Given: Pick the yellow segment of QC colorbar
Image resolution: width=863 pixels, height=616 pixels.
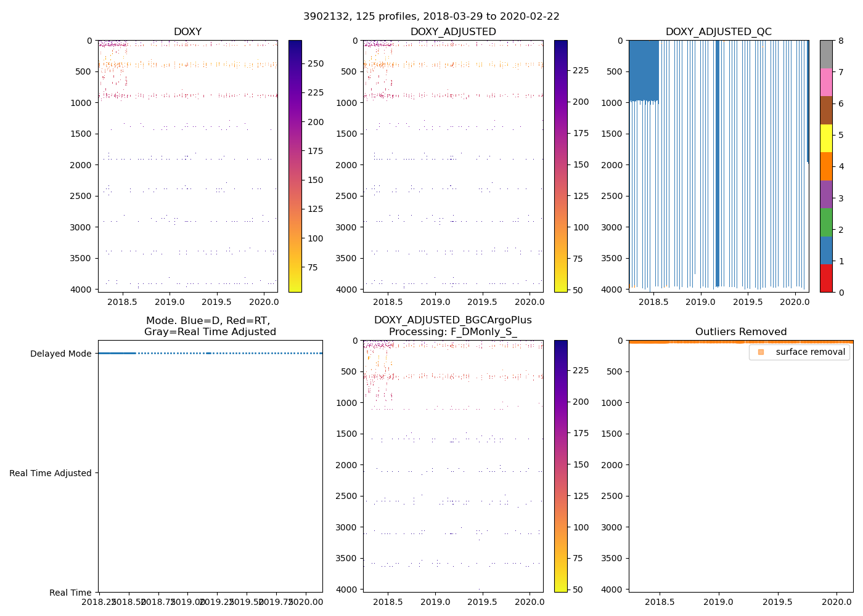Looking at the screenshot, I should tap(826, 138).
